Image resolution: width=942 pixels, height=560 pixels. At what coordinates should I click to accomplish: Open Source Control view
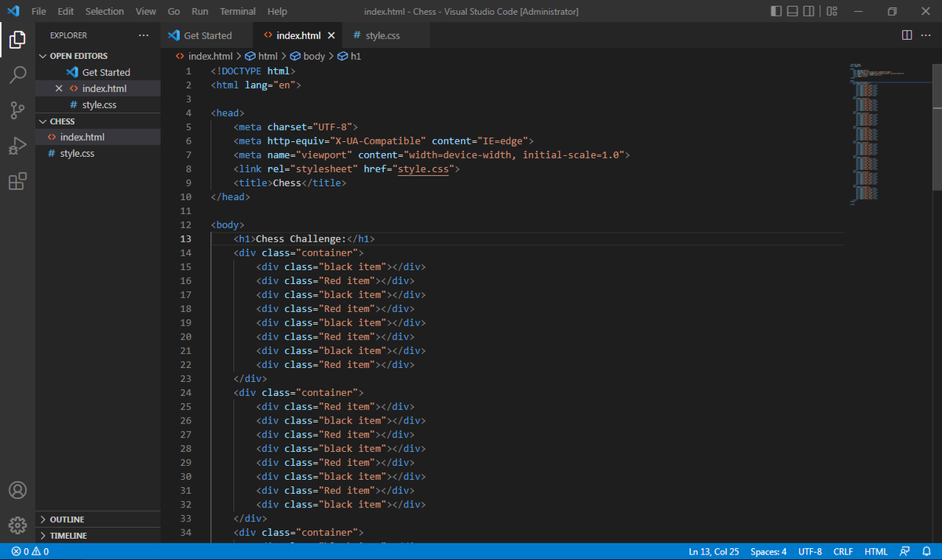17,111
